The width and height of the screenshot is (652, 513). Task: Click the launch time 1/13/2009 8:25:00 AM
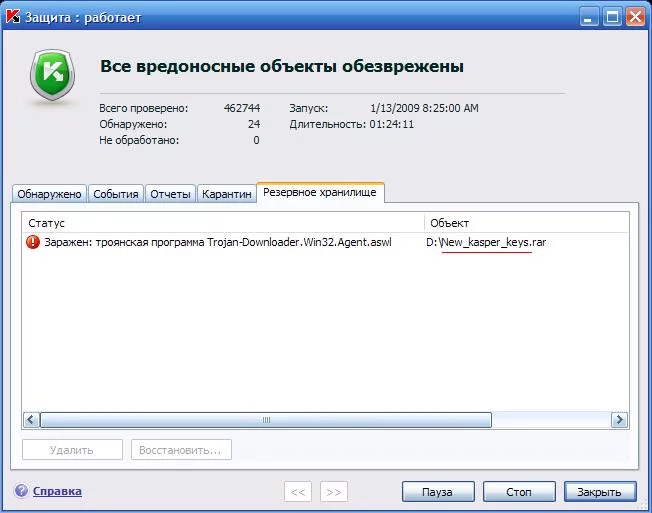click(x=424, y=108)
